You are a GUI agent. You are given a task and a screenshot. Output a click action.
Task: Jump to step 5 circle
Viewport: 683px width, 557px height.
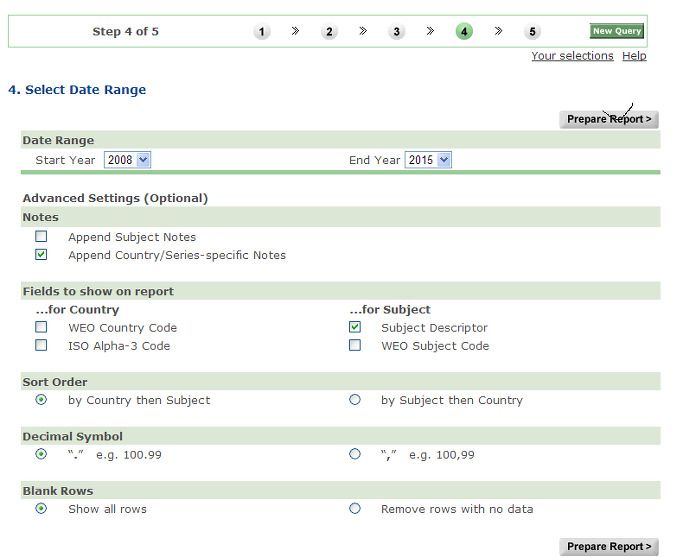(532, 31)
